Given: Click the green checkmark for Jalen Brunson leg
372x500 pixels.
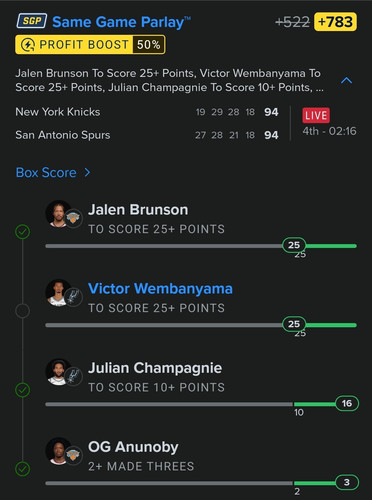Looking at the screenshot, I should (23, 232).
